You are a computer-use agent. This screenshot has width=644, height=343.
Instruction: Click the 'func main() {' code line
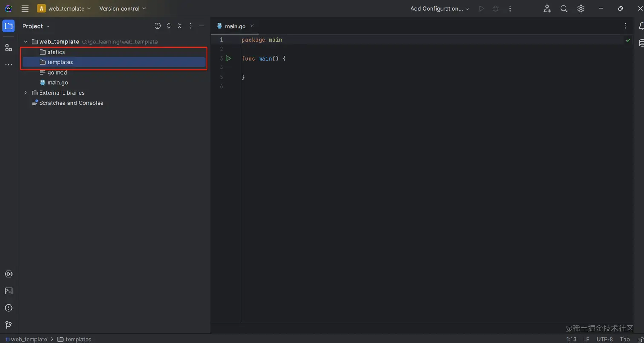(264, 58)
